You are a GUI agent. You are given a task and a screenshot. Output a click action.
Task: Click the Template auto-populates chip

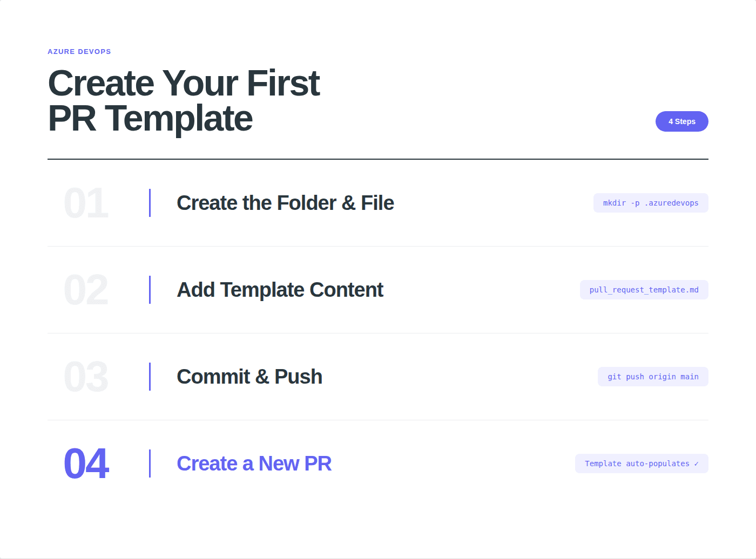(642, 463)
